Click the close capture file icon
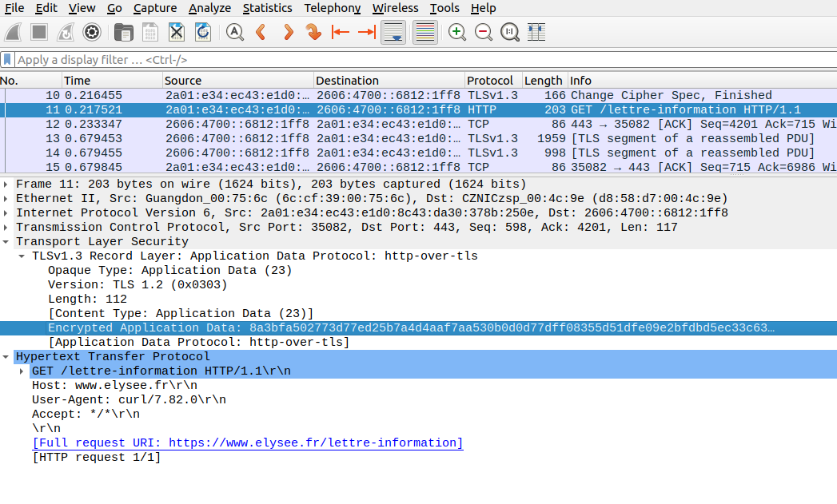 [x=176, y=32]
